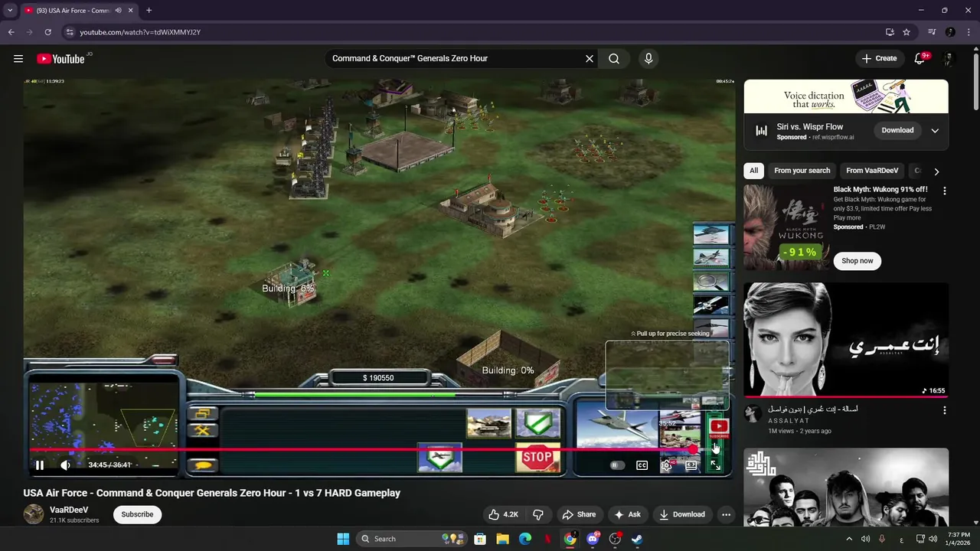Open YouTube notifications bell
Viewport: 980px width, 551px height.
point(920,58)
